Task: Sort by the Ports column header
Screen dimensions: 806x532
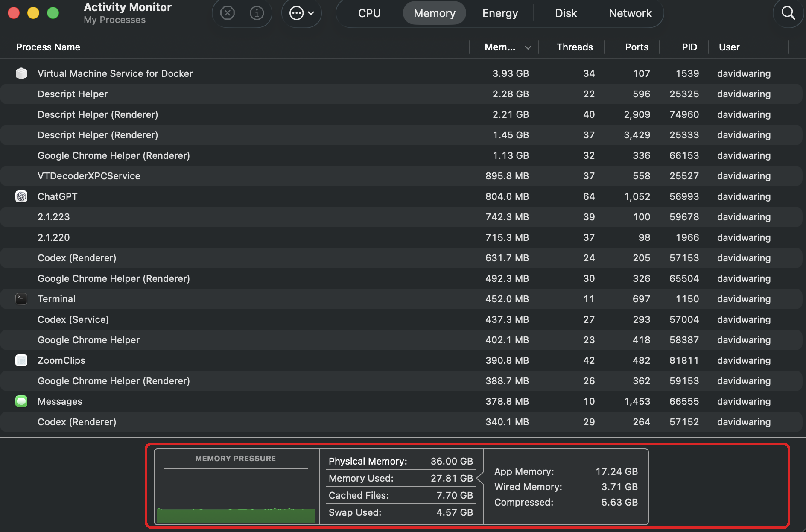Action: pos(637,47)
